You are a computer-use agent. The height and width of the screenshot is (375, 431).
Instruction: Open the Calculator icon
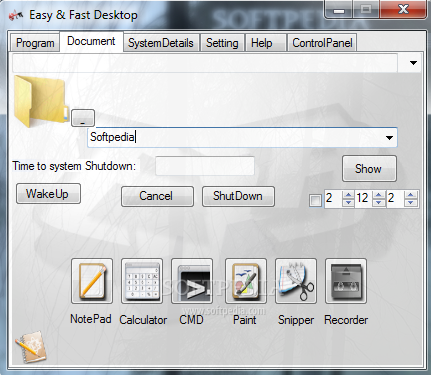point(142,281)
